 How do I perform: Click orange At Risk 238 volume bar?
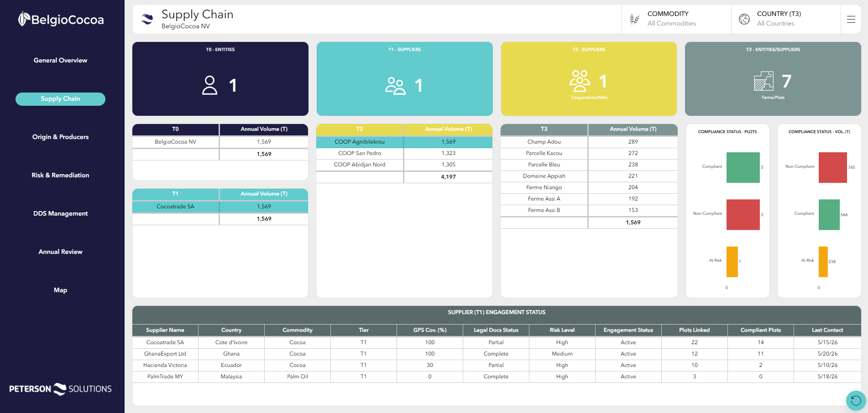[x=823, y=262]
